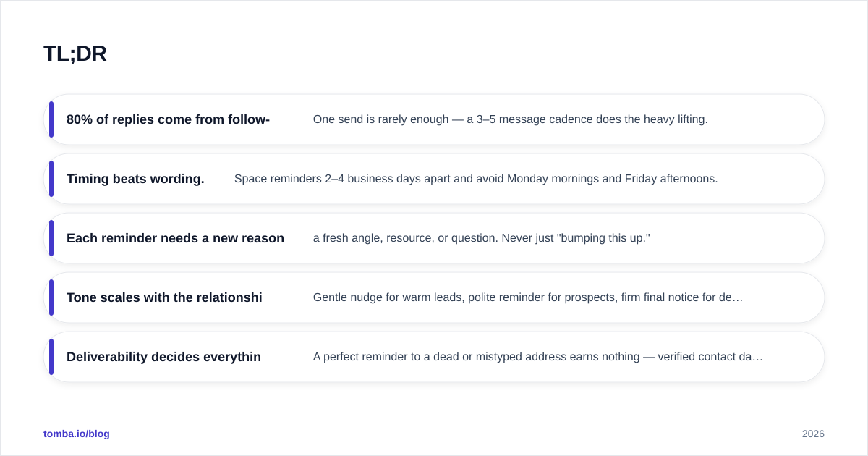868x456 pixels.
Task: Select the 'Tone scales with the relationshi' heading
Action: (x=164, y=297)
